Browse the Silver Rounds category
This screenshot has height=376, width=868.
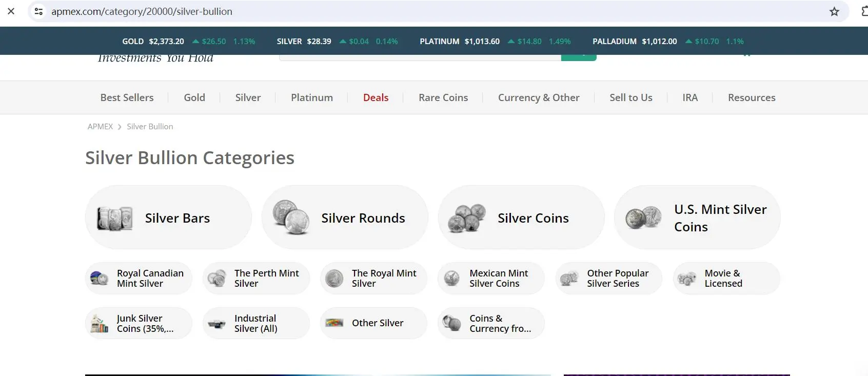(345, 217)
